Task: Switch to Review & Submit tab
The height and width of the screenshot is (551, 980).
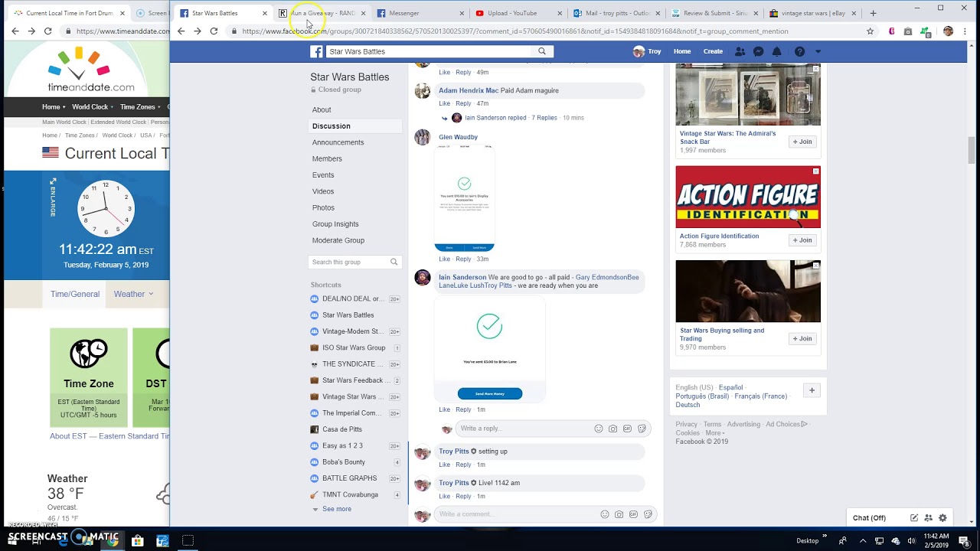Action: coord(714,13)
